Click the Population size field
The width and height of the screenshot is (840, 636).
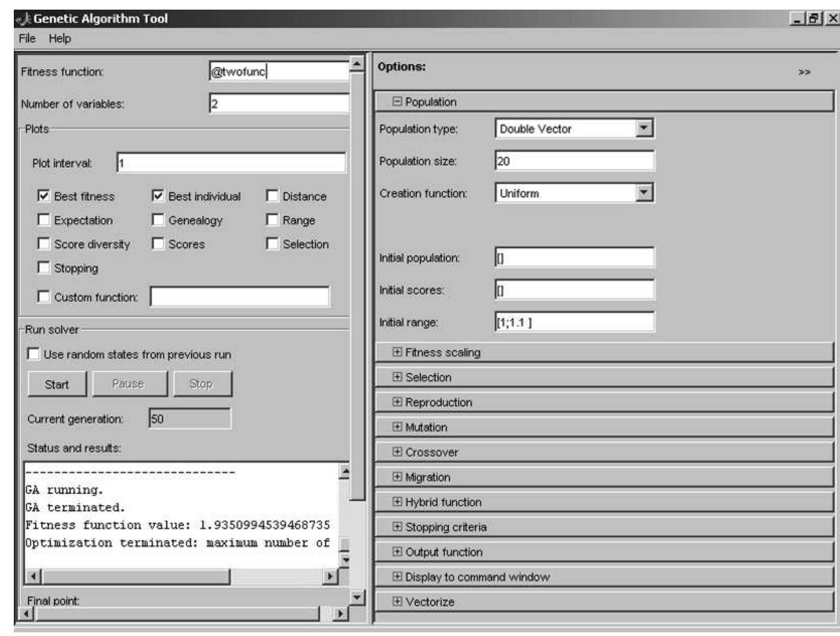(x=574, y=161)
